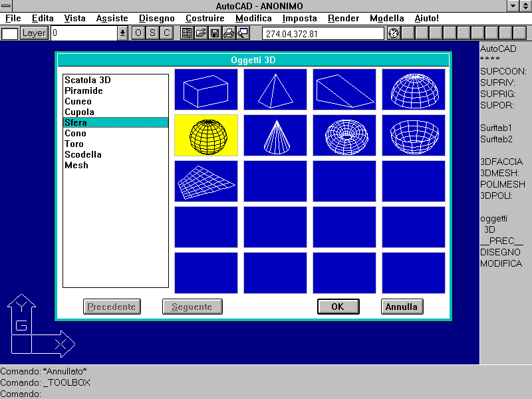Select the torus thumbnail
532x399 pixels.
pos(344,136)
